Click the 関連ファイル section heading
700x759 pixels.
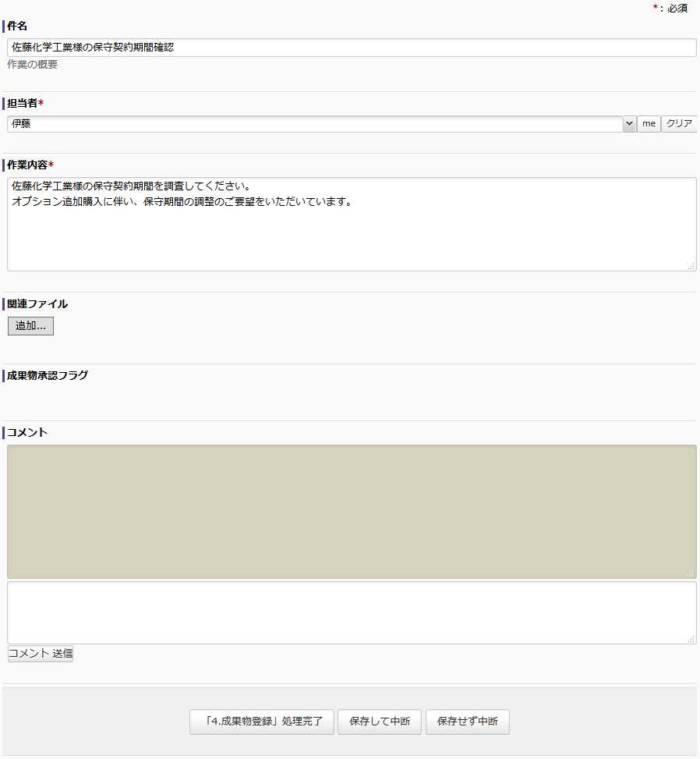pos(37,304)
